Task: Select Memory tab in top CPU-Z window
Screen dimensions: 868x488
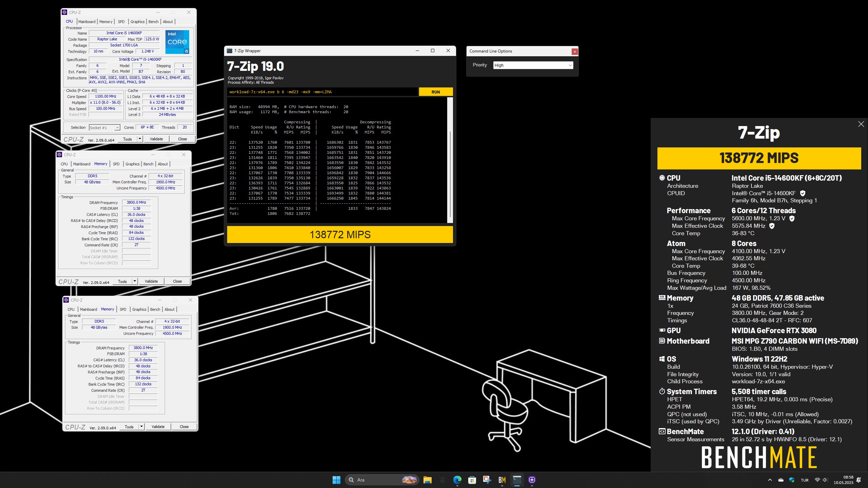Action: (106, 22)
